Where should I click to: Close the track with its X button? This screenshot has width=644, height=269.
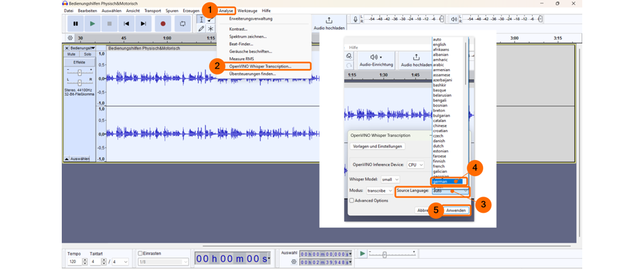click(67, 48)
